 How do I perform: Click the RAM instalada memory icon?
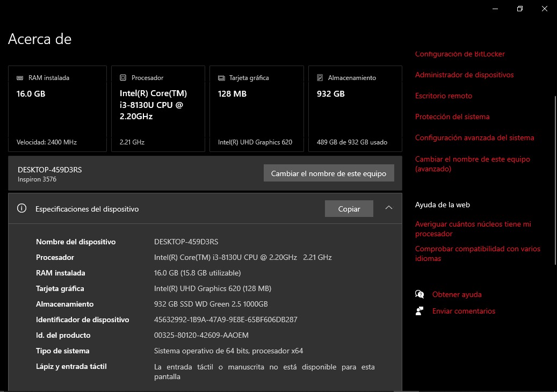[20, 78]
